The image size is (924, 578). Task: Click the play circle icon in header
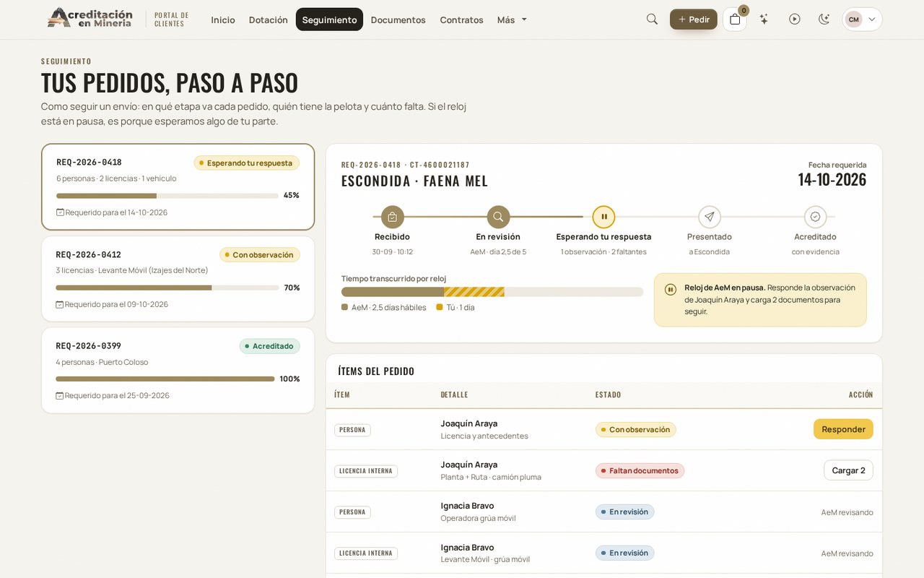795,20
